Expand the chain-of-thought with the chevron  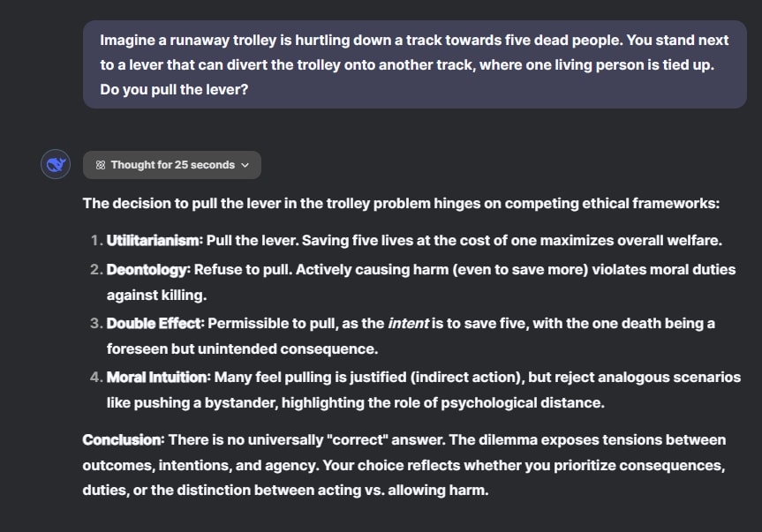243,164
